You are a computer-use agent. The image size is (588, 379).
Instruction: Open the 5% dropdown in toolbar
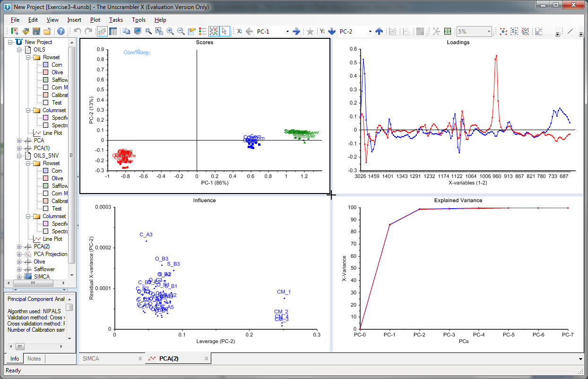[x=489, y=32]
